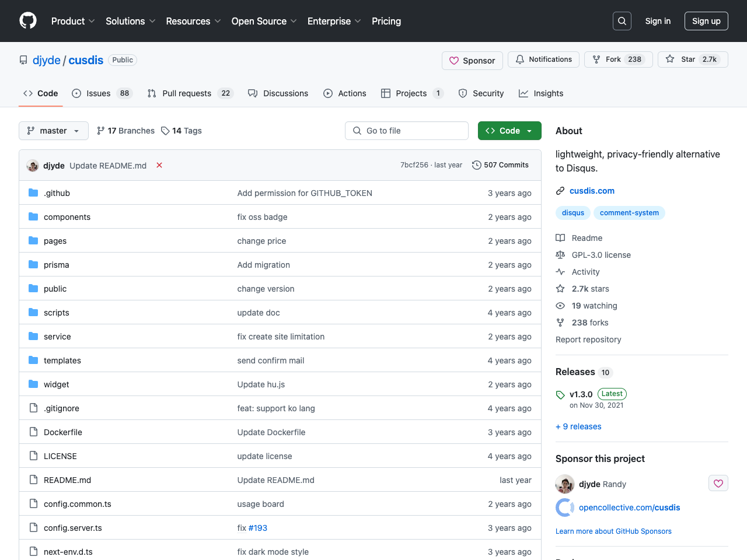The width and height of the screenshot is (747, 560).
Task: Open the opencollective.com/cusdis link
Action: [630, 508]
